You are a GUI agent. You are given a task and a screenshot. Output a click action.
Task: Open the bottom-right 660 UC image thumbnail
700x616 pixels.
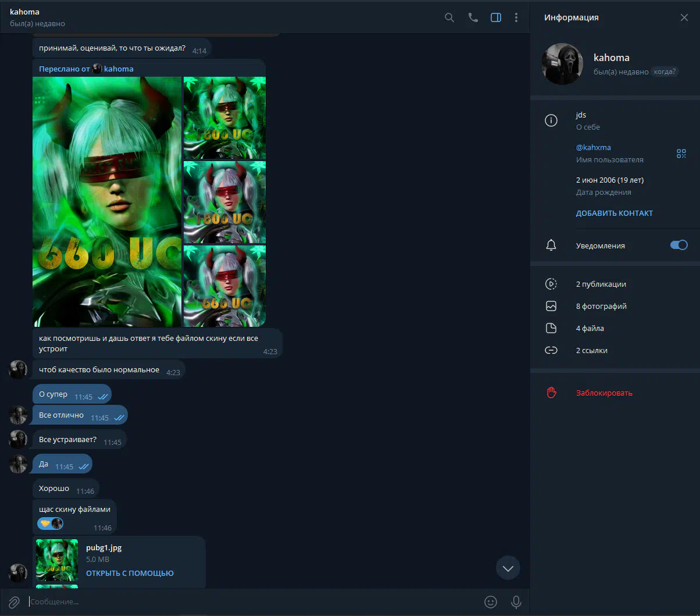pyautogui.click(x=224, y=286)
